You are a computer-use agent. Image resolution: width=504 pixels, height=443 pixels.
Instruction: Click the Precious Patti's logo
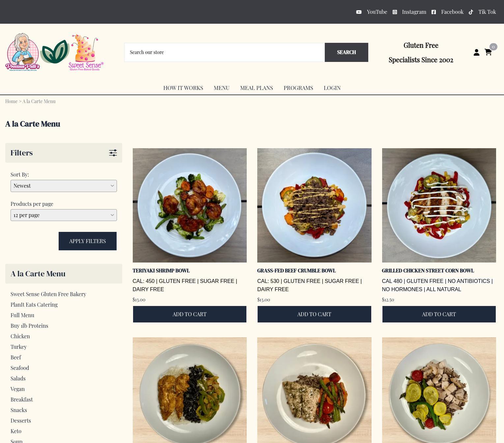(x=22, y=52)
